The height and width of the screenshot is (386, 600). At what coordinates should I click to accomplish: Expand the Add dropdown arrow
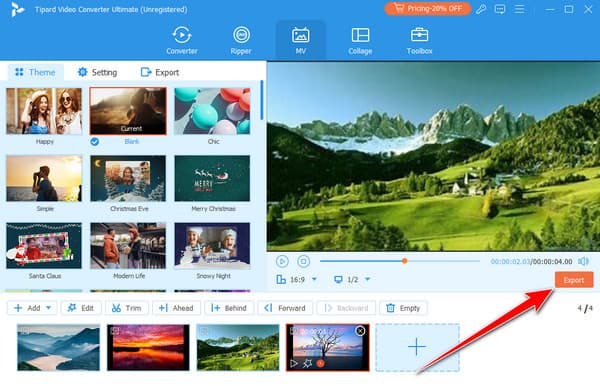coord(49,308)
